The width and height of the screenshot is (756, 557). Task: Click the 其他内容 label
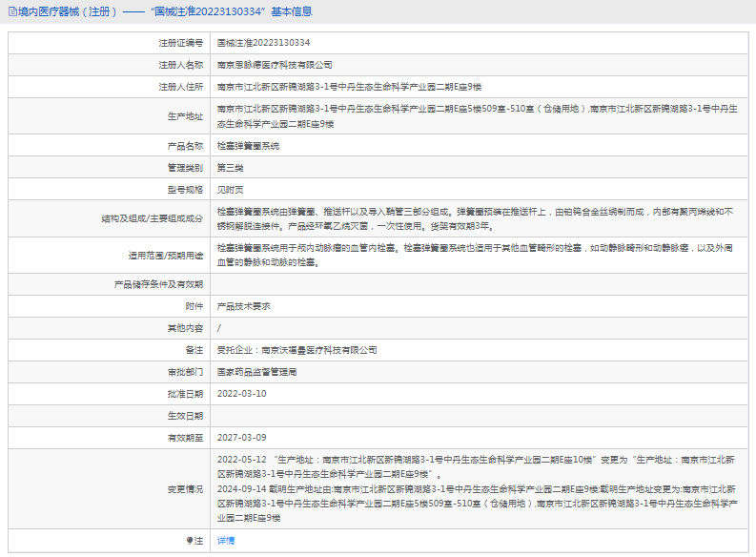[185, 328]
